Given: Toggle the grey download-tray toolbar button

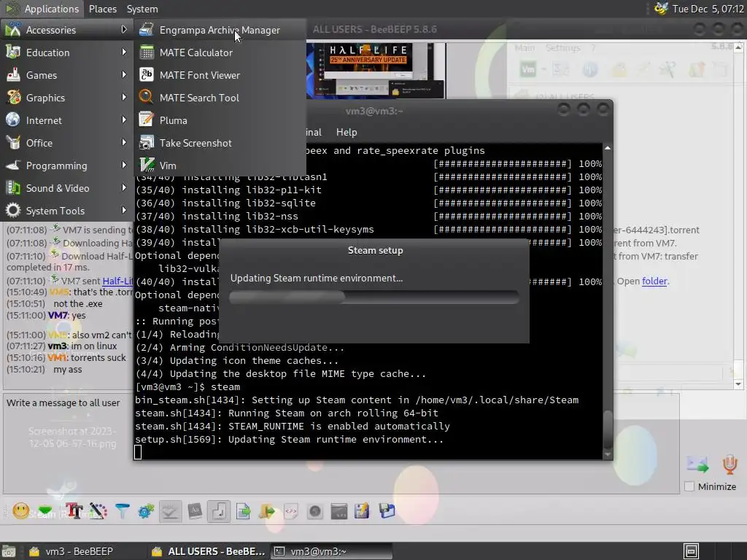Looking at the screenshot, I should pos(170,511).
